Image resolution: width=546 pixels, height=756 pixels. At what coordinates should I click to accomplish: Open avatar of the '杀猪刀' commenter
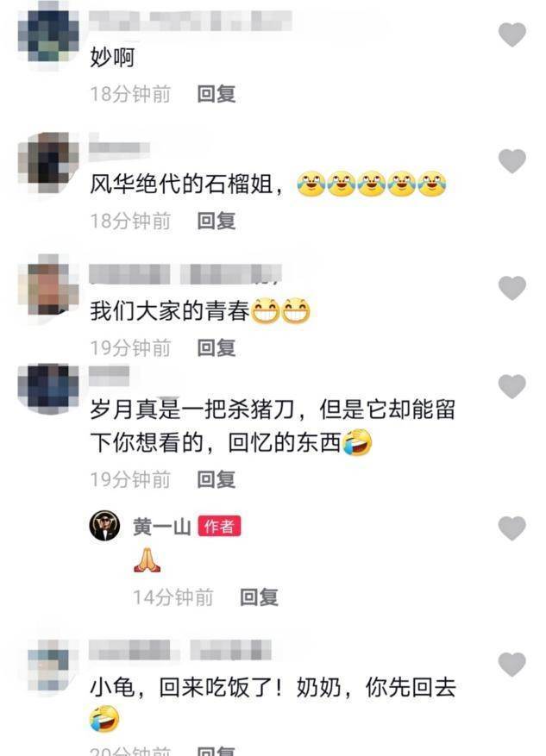[x=48, y=389]
